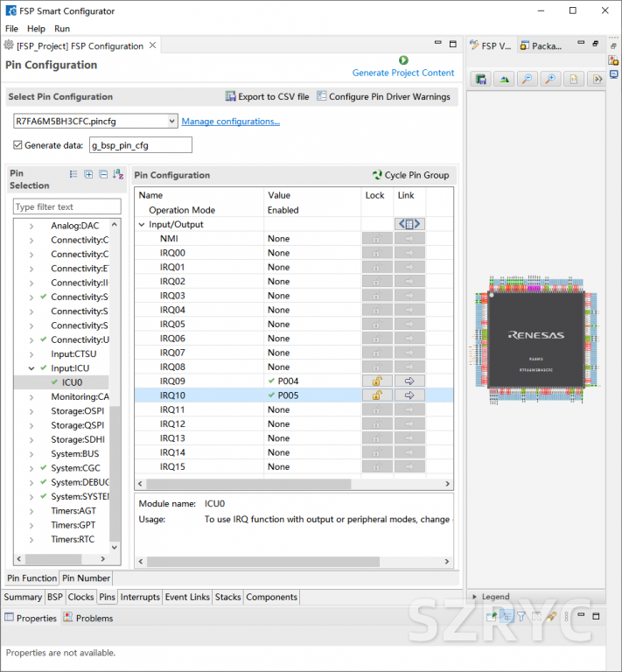
Task: Collapse the Input:ICU tree node
Action: 31,368
